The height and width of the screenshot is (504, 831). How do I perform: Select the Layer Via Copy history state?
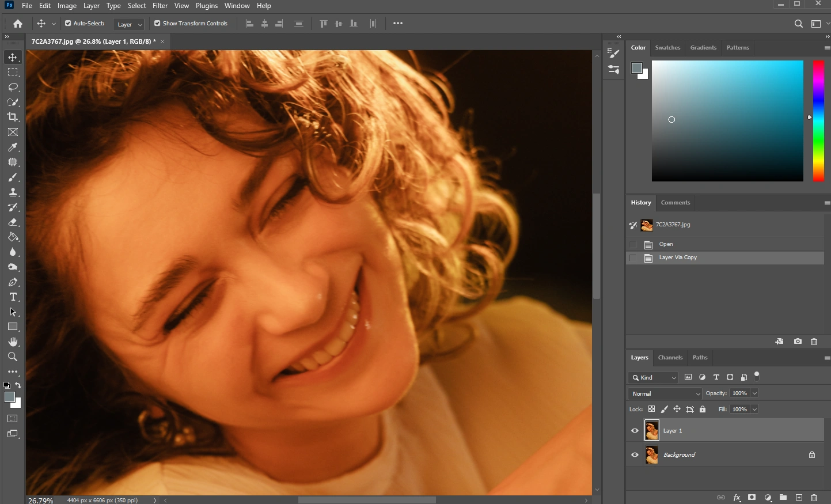tap(725, 258)
